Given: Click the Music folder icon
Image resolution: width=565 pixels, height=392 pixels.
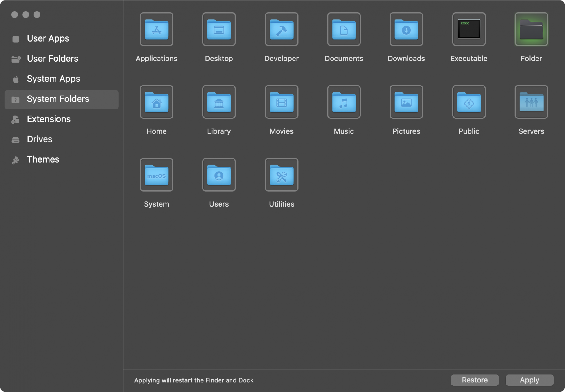Looking at the screenshot, I should 344,102.
